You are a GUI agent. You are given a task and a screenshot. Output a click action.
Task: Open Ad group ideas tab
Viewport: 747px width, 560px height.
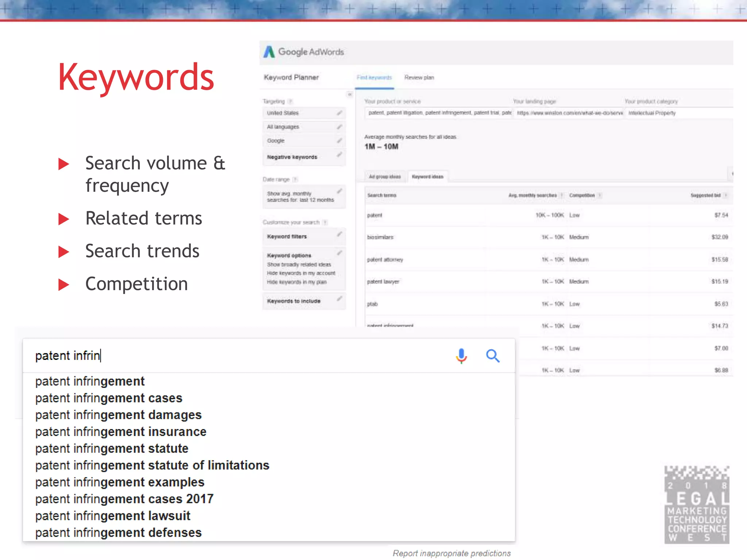[x=385, y=177]
